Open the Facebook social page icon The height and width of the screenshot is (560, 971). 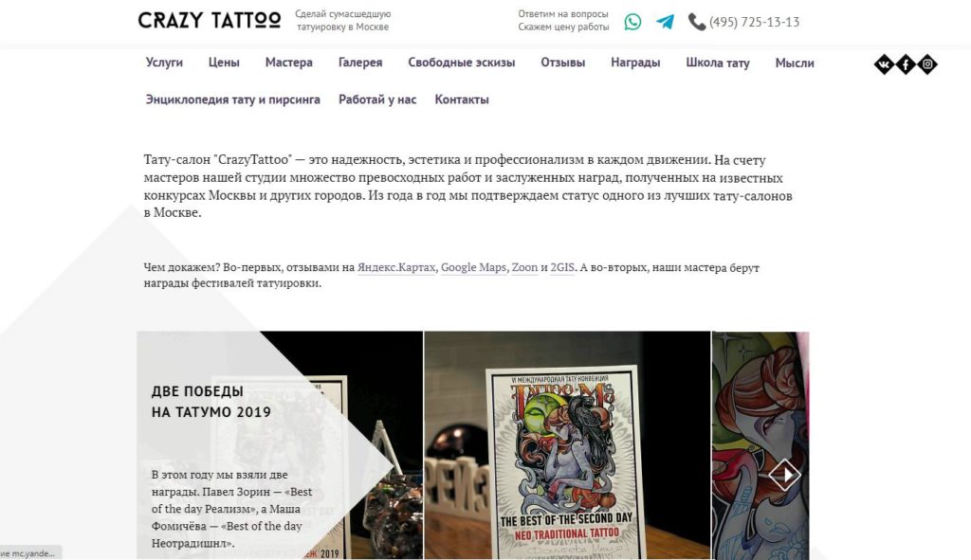pos(906,63)
